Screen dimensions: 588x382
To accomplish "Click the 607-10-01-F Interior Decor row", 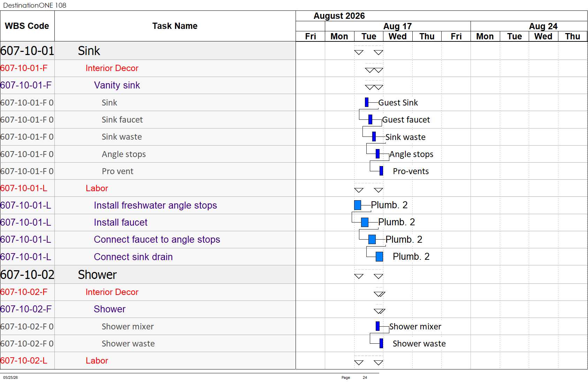I will point(148,68).
